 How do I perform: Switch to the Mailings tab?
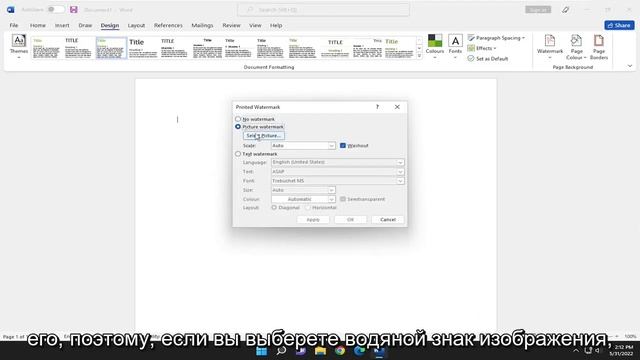point(202,25)
